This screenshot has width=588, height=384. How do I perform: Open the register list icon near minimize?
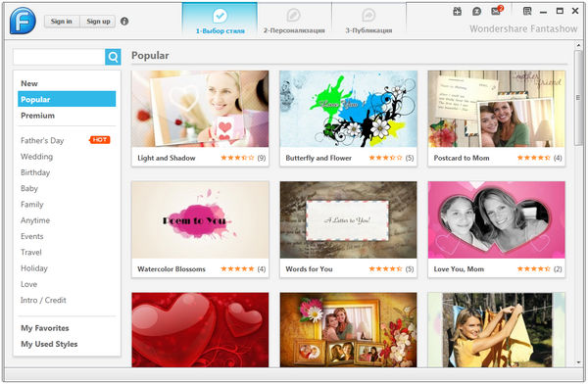[x=527, y=11]
